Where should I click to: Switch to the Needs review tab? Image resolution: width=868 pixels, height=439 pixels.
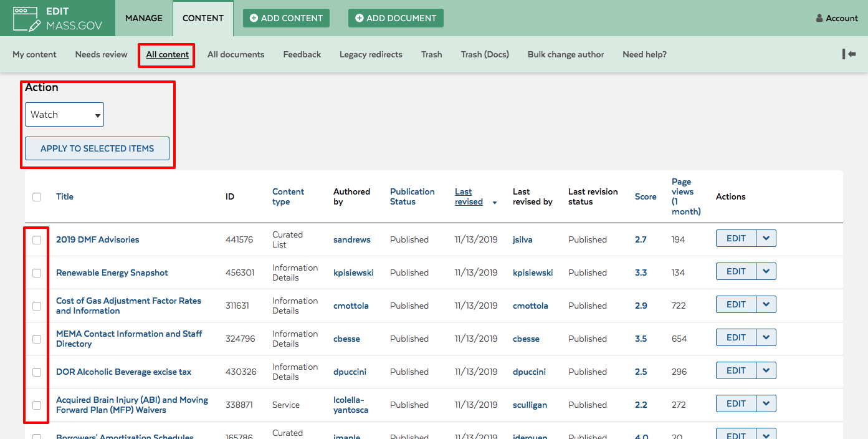[x=101, y=54]
